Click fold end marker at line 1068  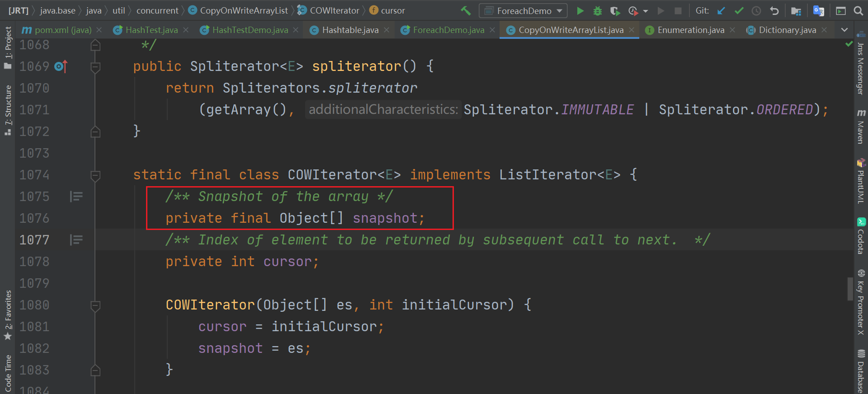(95, 45)
